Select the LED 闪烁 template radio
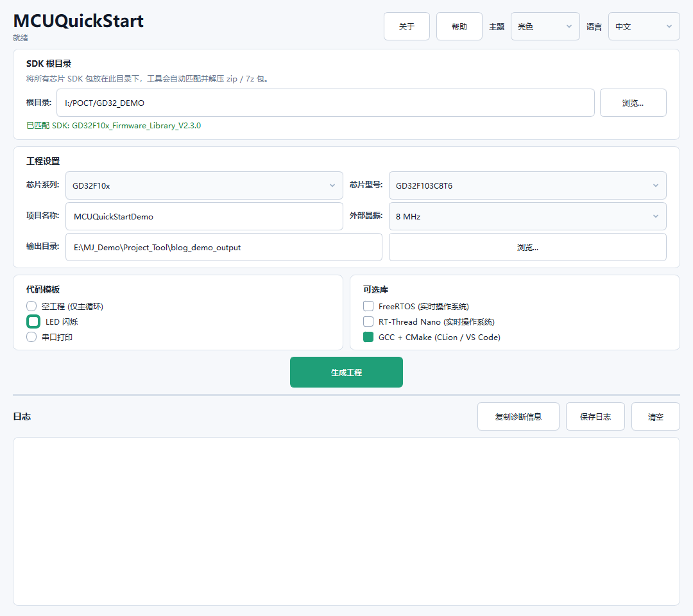The width and height of the screenshot is (693, 616). (33, 321)
